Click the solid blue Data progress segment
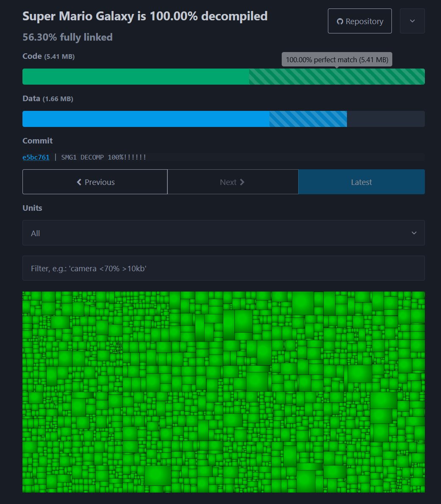The width and height of the screenshot is (441, 504). tap(146, 119)
